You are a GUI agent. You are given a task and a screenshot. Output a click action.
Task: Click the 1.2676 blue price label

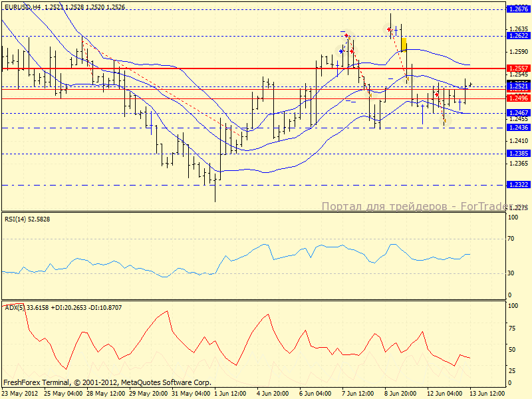(x=518, y=9)
